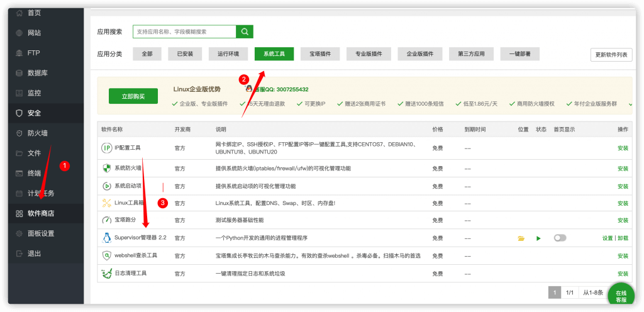
Task: Click the 宝塔跑分 gauge app icon
Action: [106, 220]
